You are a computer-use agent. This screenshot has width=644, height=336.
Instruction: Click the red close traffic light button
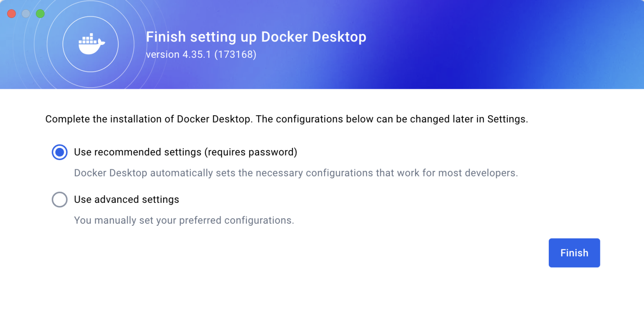[11, 13]
